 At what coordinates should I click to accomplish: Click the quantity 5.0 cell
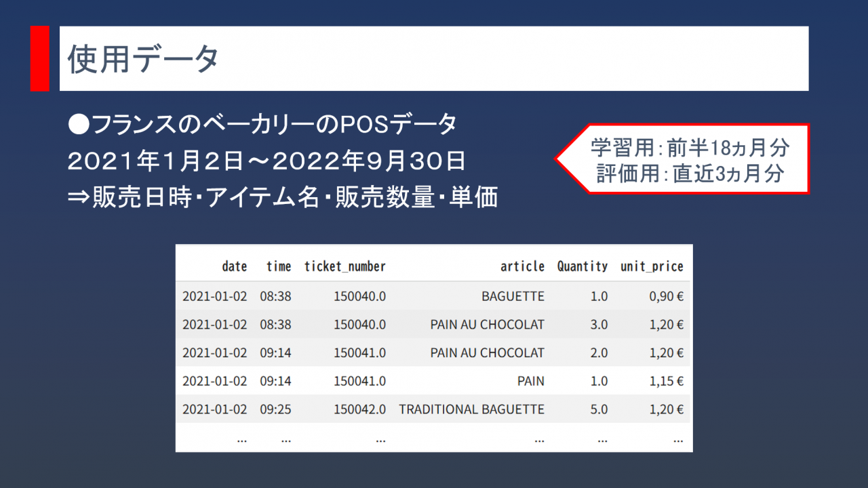(x=599, y=409)
